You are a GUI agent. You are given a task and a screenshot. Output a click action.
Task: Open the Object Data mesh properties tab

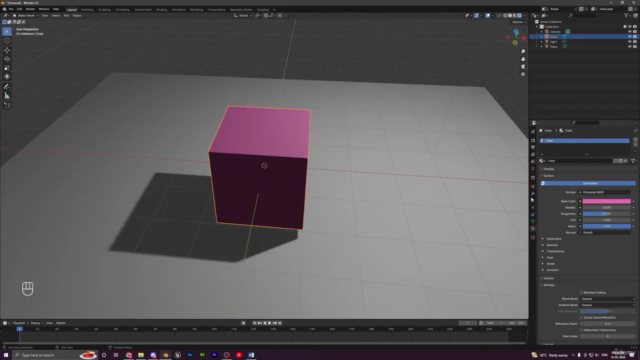pos(533,221)
